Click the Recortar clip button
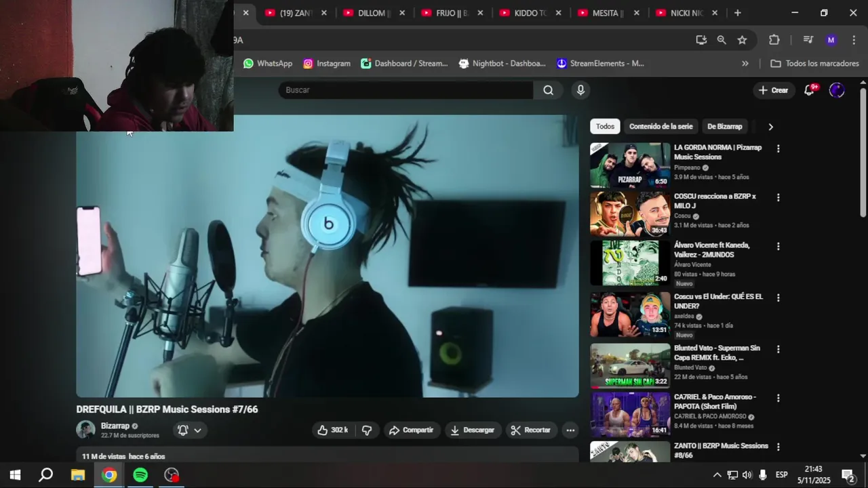 click(x=530, y=430)
